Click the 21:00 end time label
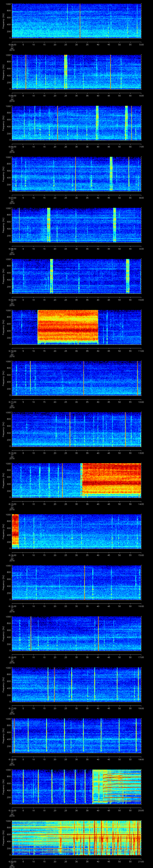The width and height of the screenshot is (153, 868). [141, 862]
